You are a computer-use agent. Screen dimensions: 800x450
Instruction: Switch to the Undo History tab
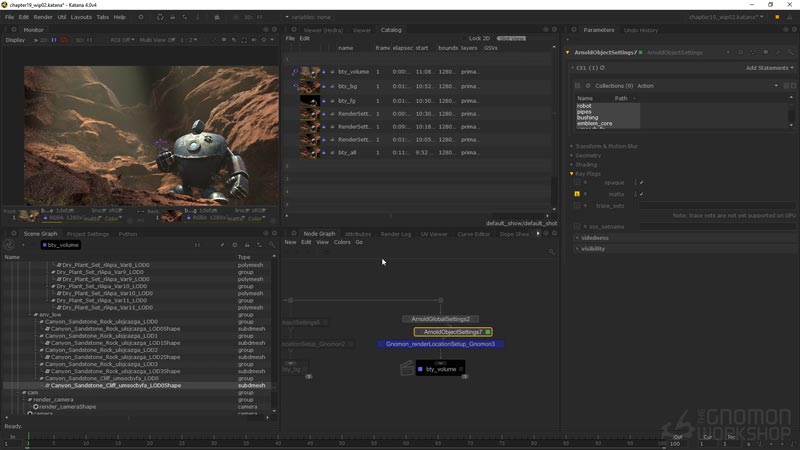(x=641, y=30)
